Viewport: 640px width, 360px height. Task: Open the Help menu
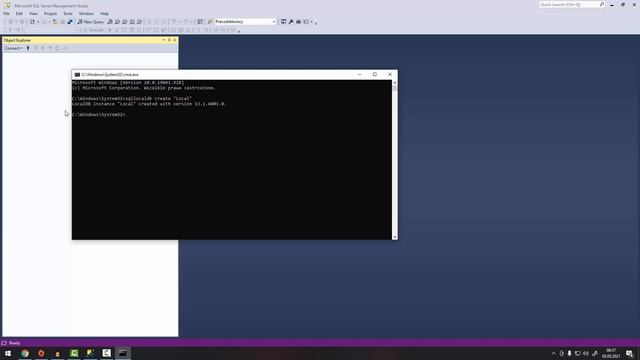(104, 13)
